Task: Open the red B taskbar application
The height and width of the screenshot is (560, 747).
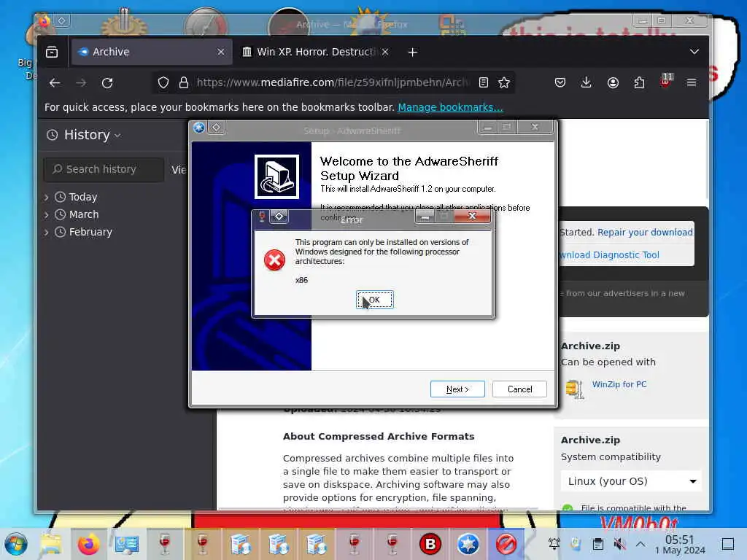Action: [430, 544]
